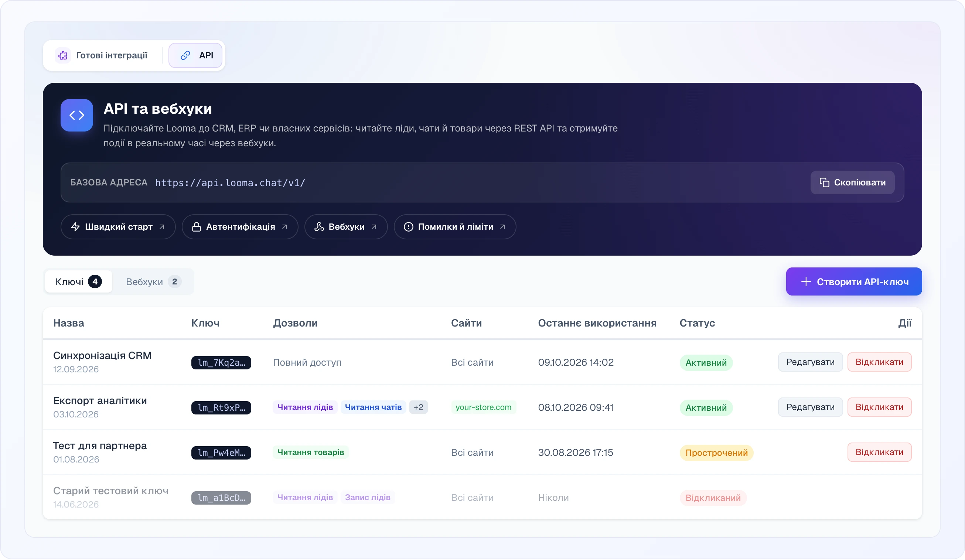Image resolution: width=965 pixels, height=560 pixels.
Task: Revoke the Експорт аналітики key
Action: (x=879, y=407)
